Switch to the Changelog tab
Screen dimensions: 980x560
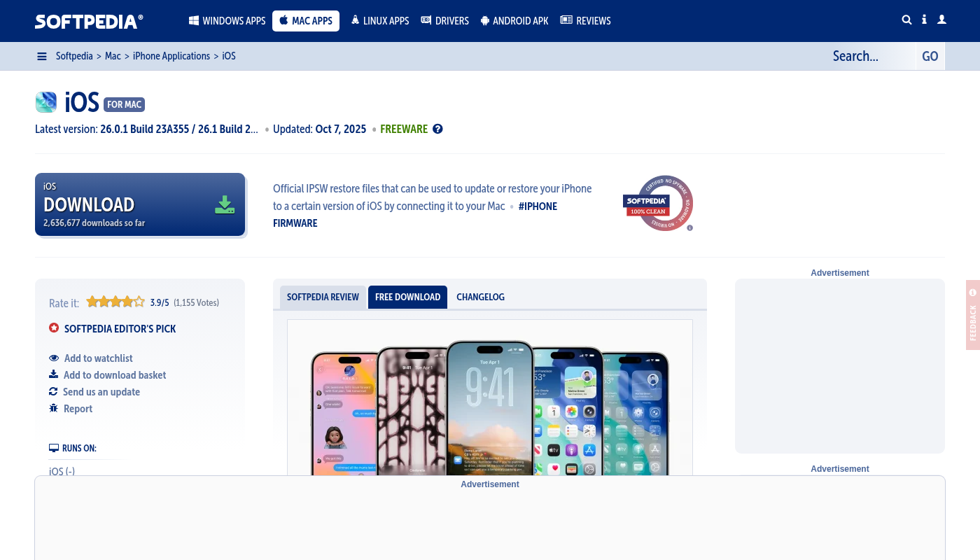click(480, 297)
